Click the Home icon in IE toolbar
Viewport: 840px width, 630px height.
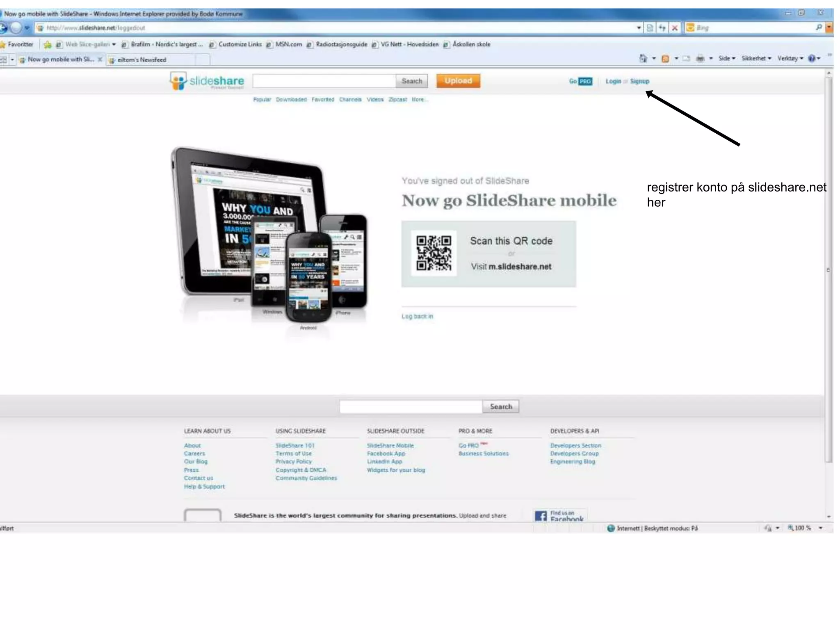point(643,59)
